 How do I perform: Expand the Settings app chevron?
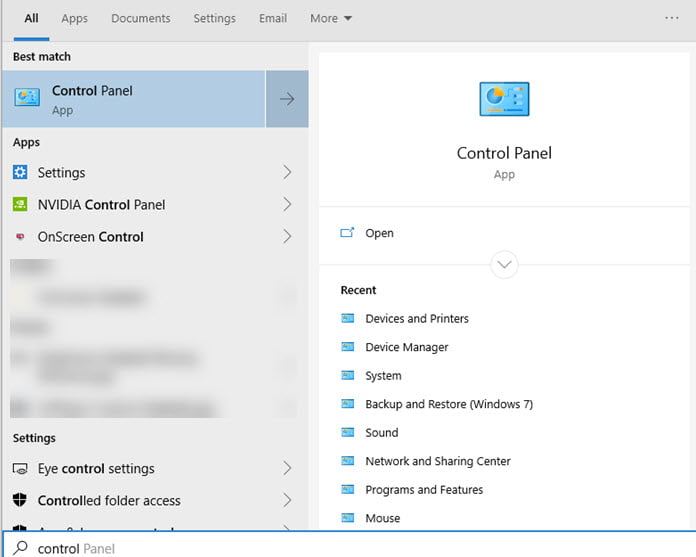coord(287,172)
